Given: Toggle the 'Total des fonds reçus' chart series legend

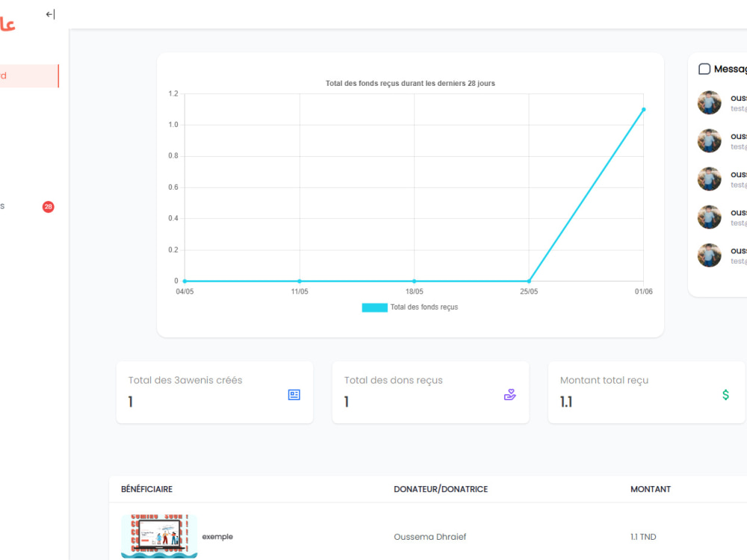Looking at the screenshot, I should coord(409,307).
